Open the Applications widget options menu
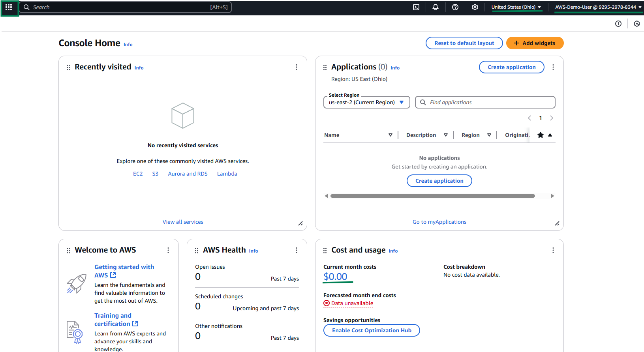Viewport: 644px width, 352px height. pos(553,67)
